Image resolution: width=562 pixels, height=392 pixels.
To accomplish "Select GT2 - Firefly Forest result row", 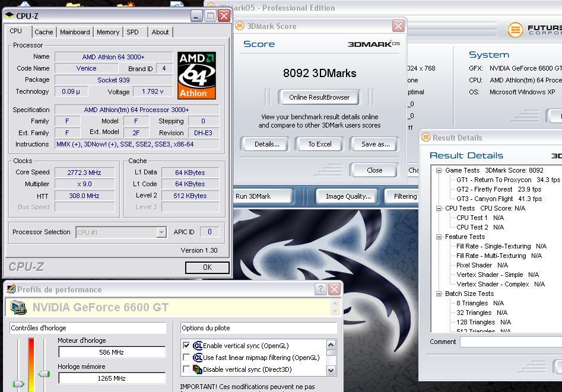I will tap(499, 189).
